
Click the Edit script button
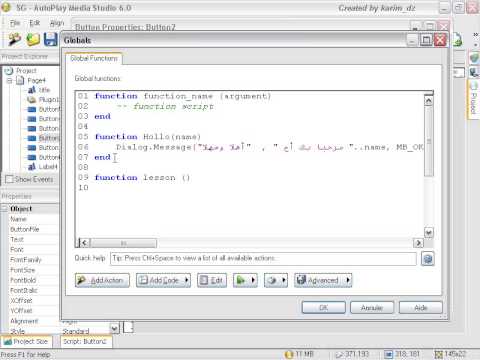click(212, 280)
